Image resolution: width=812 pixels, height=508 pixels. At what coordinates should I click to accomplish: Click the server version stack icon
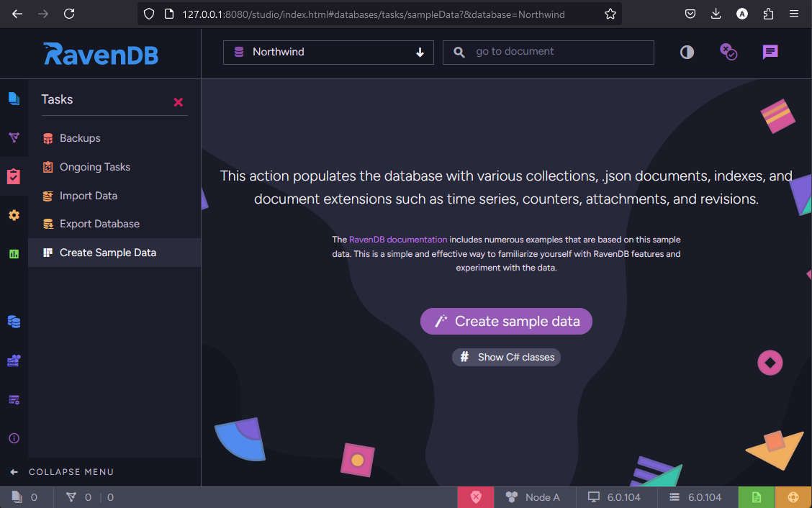(x=675, y=497)
